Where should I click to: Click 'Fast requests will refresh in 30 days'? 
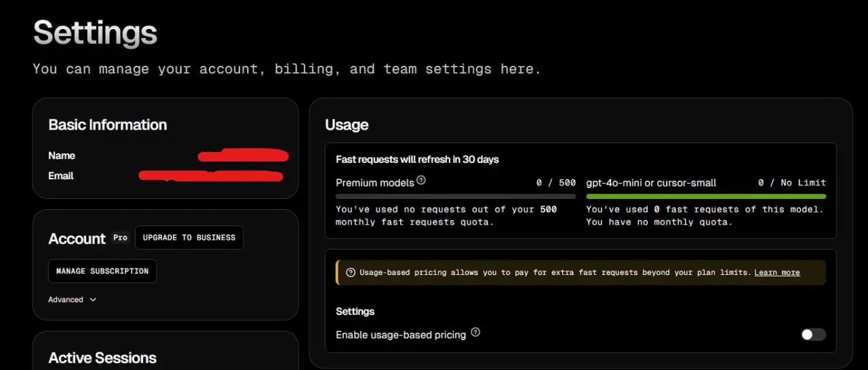coord(417,160)
